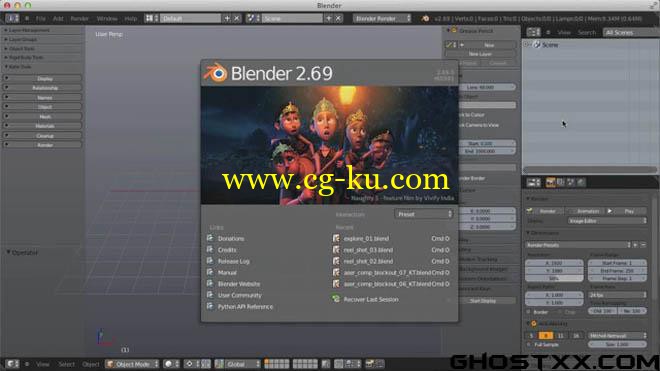Viewport: 660px width, 371px height.
Task: Click the Play button in render panel
Action: [x=626, y=211]
